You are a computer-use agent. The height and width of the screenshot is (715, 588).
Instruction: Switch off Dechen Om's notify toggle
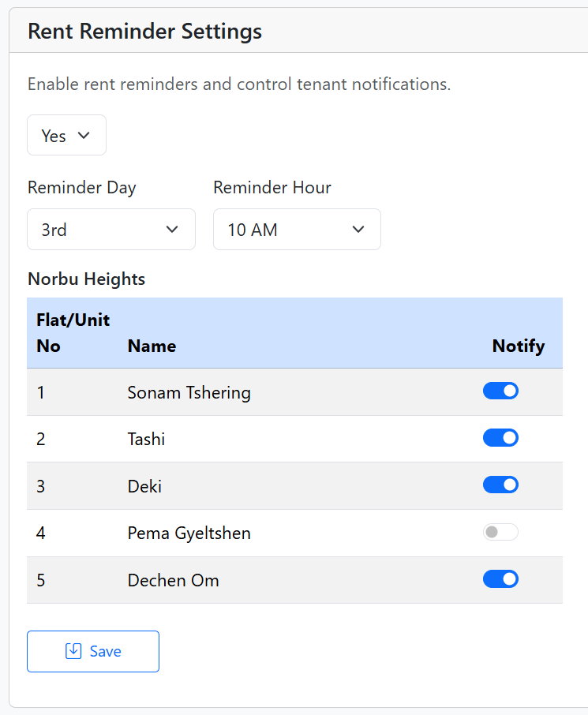point(500,579)
